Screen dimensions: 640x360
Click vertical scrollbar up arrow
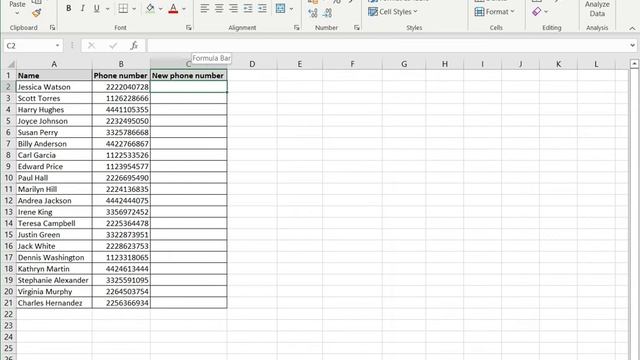(x=634, y=64)
